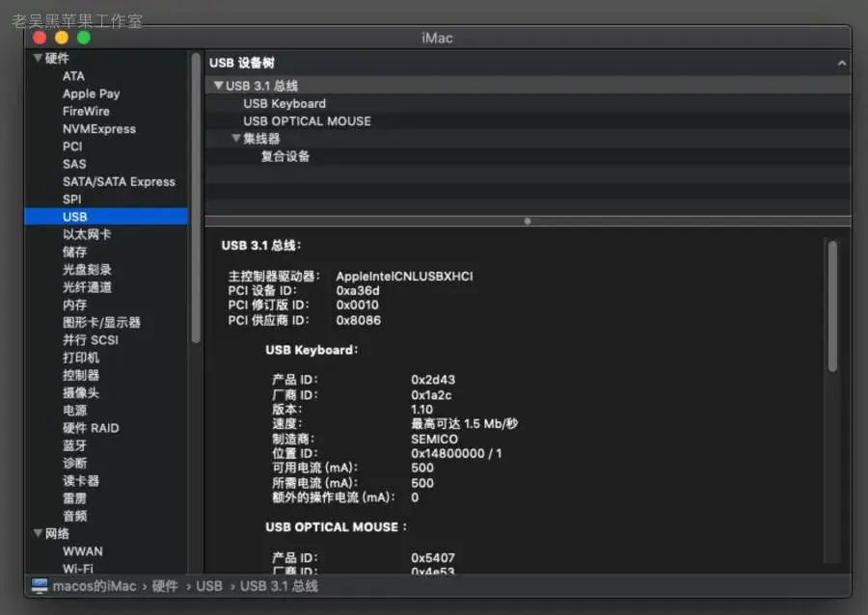Open FireWire sidebar entry
Image resolution: width=868 pixels, height=615 pixels.
(86, 111)
